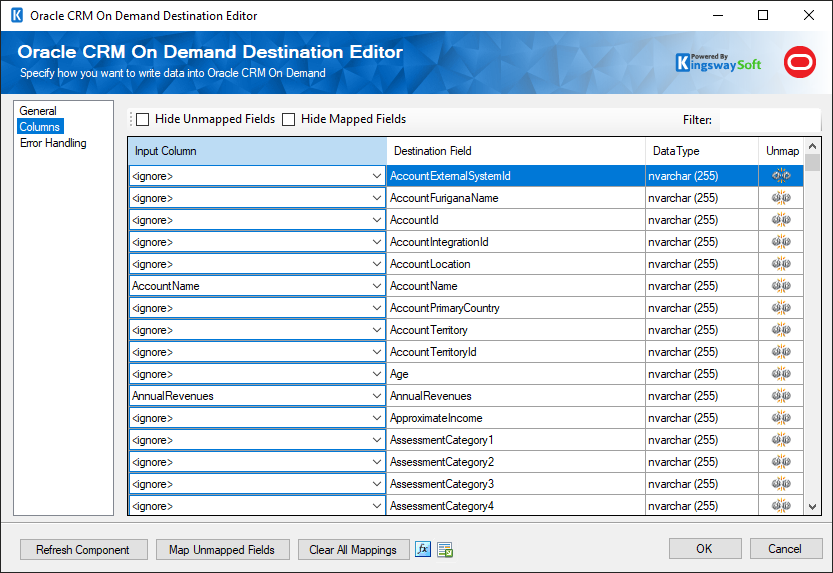Unmap the AssessmentCategory2 row
Image resolution: width=833 pixels, height=573 pixels.
781,463
